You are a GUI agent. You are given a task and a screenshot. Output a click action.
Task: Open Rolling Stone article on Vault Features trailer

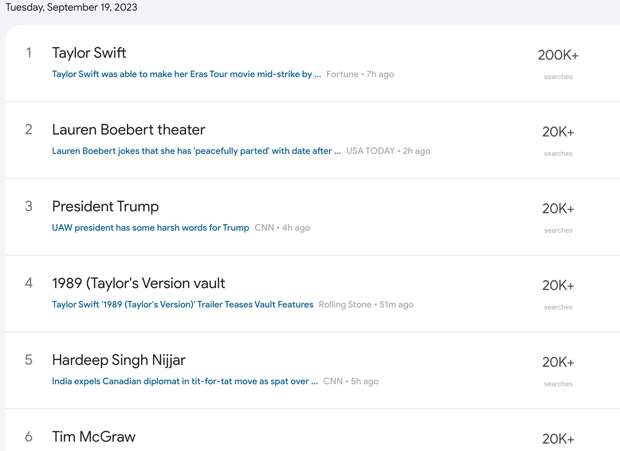182,305
